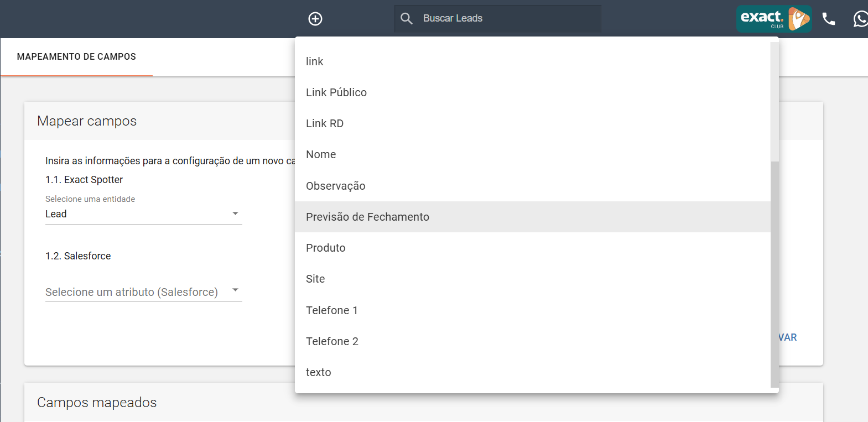Click the search magnifier icon

coord(407,19)
